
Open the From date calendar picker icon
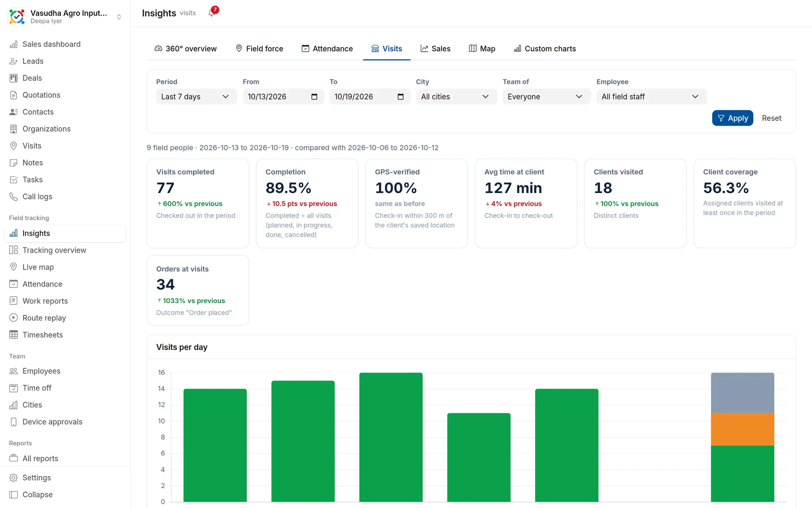314,97
